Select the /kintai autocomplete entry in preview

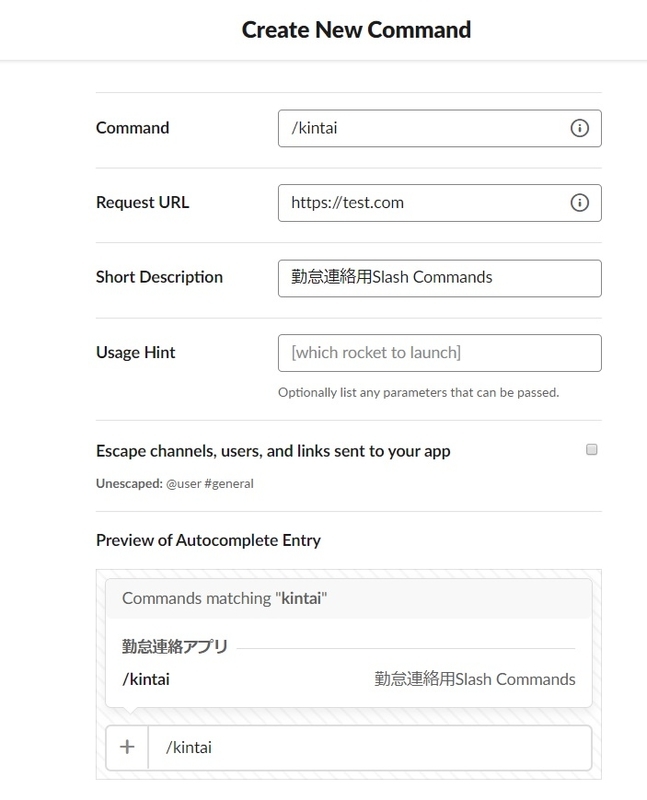tap(349, 680)
